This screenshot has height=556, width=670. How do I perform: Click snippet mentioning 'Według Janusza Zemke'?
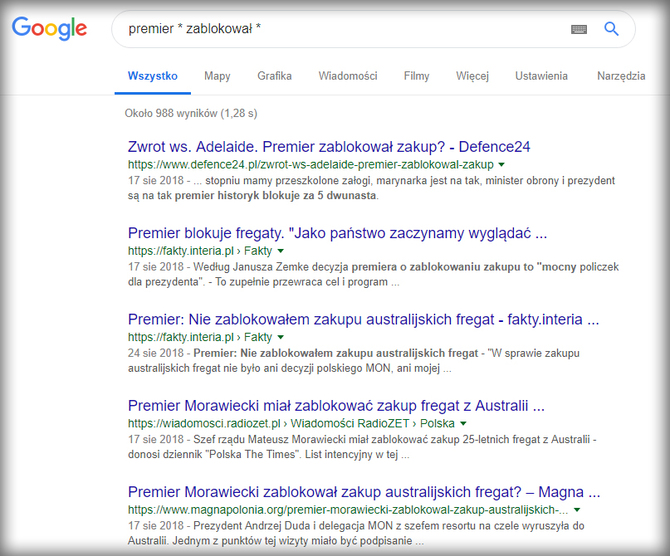coord(373,274)
